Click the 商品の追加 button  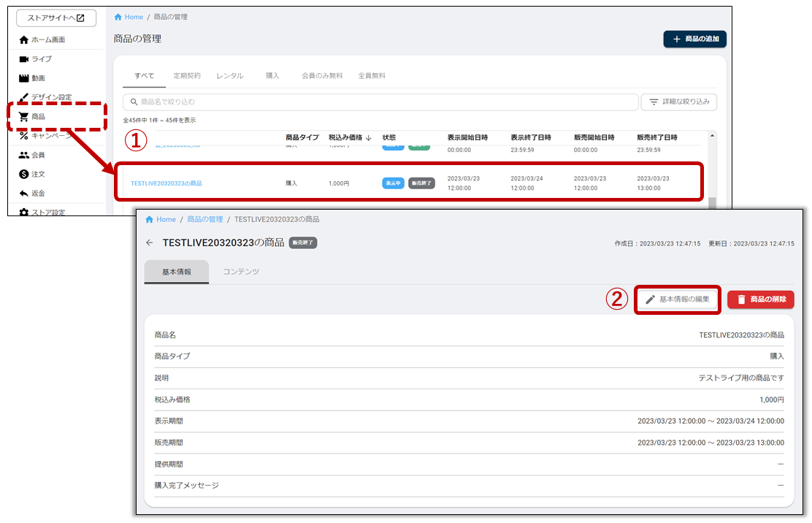click(694, 39)
